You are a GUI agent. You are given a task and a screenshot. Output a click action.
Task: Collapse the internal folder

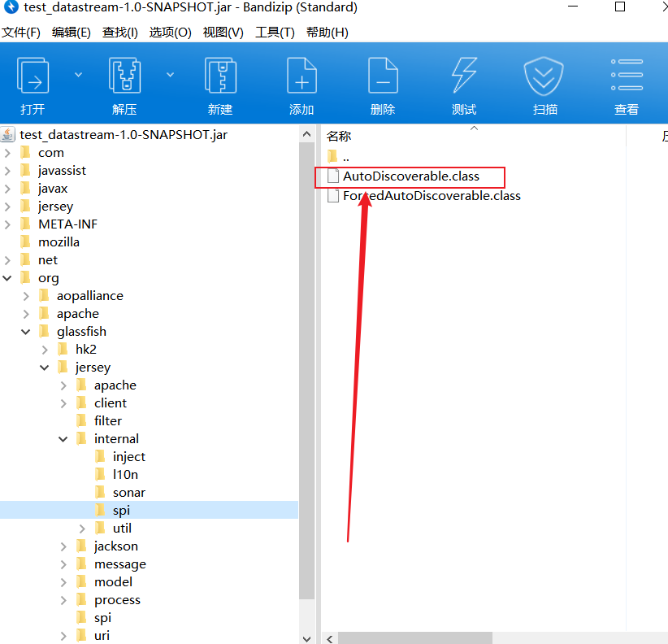point(63,439)
